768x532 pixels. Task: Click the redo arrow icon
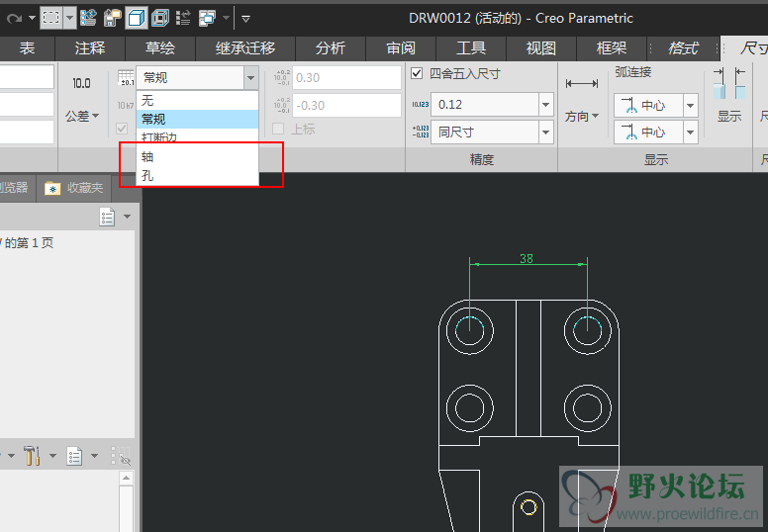pos(14,19)
